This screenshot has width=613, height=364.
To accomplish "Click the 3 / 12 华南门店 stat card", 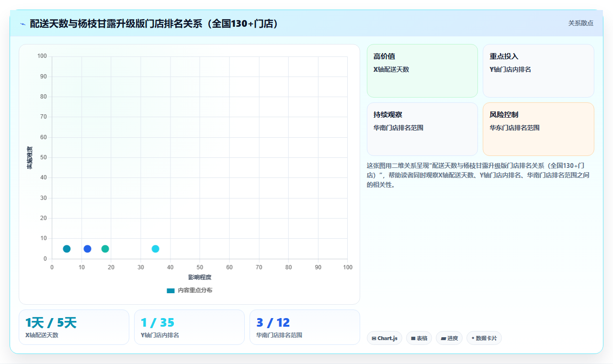I will click(x=305, y=327).
